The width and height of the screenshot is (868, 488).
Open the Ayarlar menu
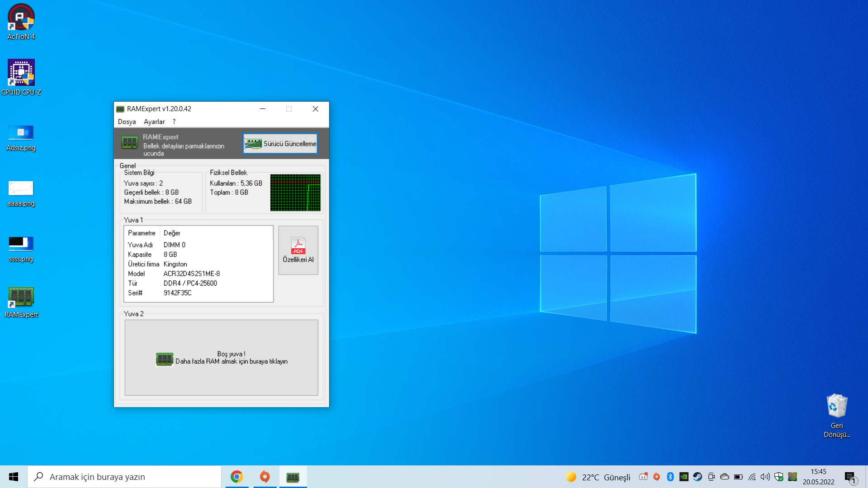(154, 122)
